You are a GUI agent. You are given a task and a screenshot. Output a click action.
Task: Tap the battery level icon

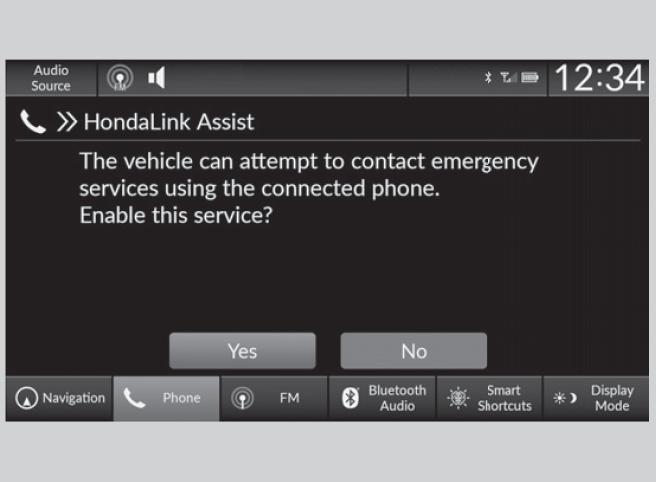[530, 78]
